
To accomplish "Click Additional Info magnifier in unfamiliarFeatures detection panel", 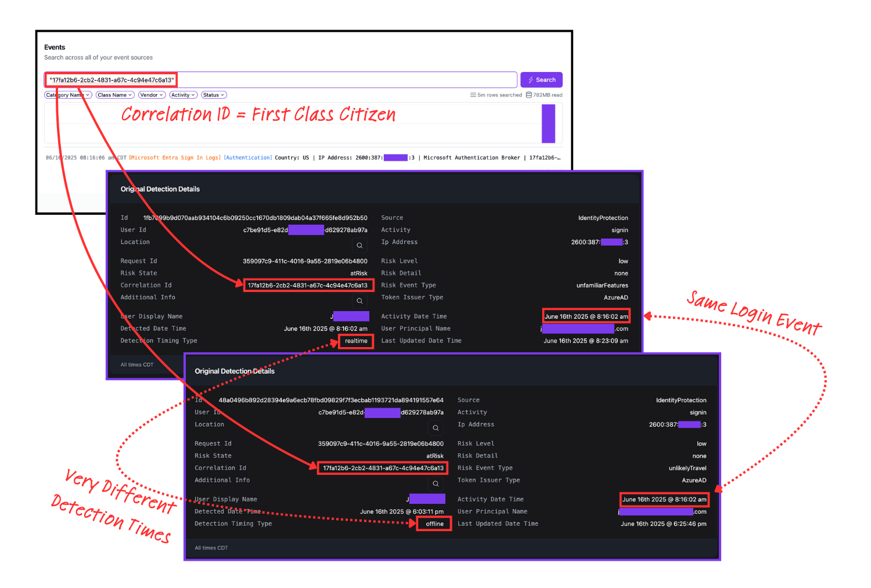I will coord(359,301).
